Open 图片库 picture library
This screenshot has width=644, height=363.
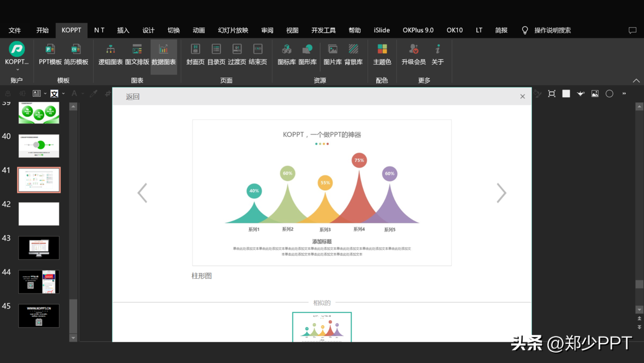tap(332, 54)
